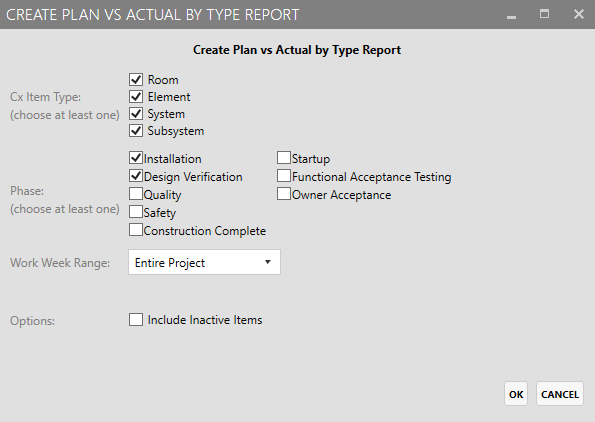595x422 pixels.
Task: Check the Owner Acceptance phase
Action: coord(284,194)
